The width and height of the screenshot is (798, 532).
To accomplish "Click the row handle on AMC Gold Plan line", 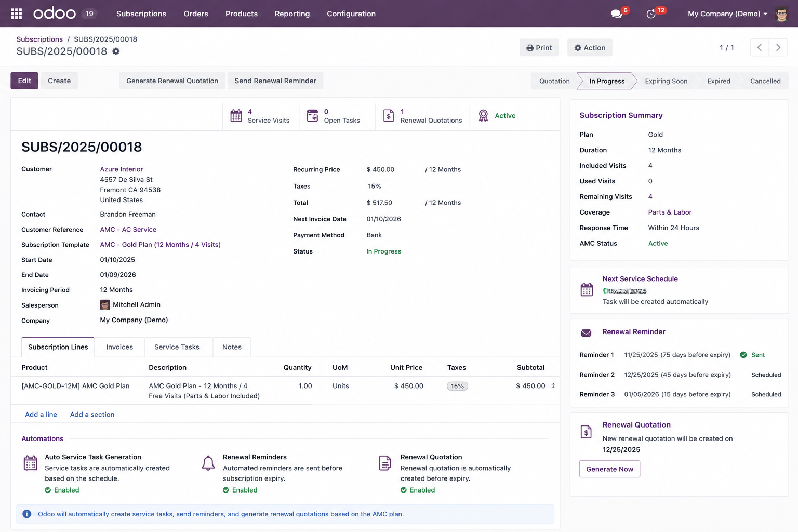I will 553,386.
